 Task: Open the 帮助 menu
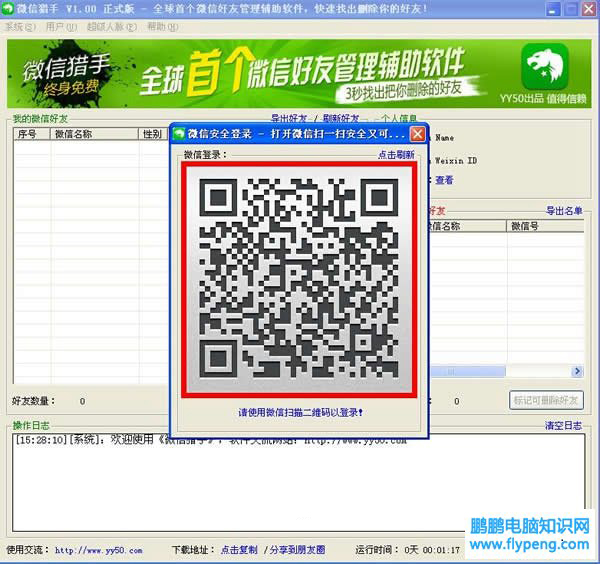[x=163, y=27]
